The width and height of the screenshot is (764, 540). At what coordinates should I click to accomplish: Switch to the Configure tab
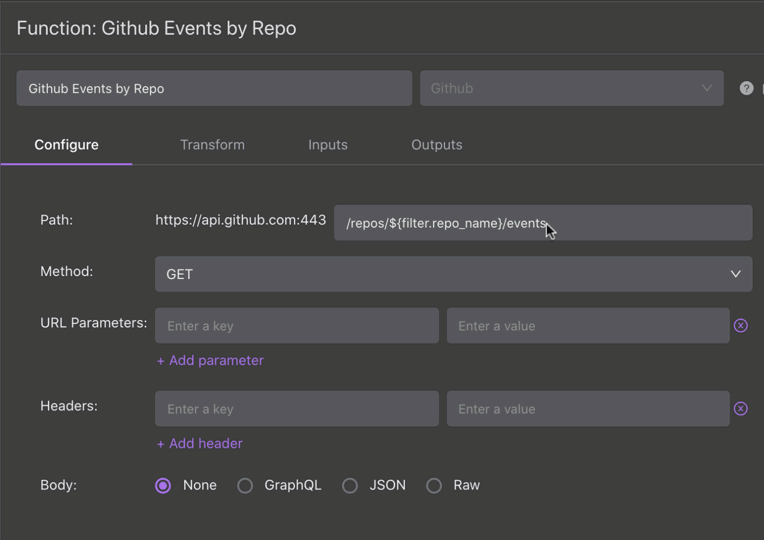click(66, 145)
